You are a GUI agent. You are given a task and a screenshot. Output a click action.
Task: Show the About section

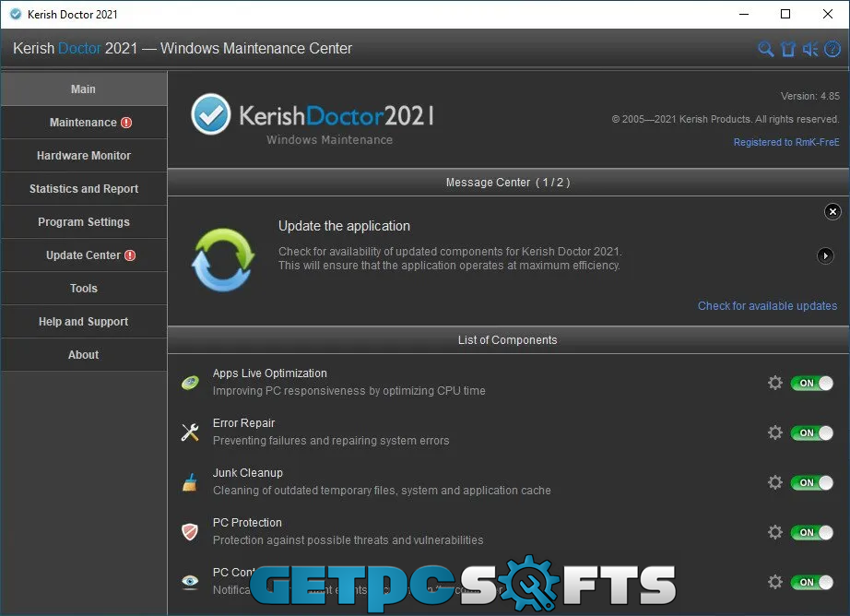(x=84, y=355)
